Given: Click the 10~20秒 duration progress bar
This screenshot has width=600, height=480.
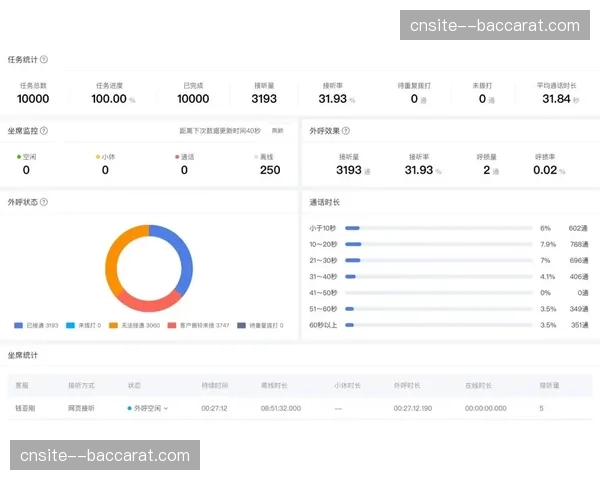Looking at the screenshot, I should point(437,244).
